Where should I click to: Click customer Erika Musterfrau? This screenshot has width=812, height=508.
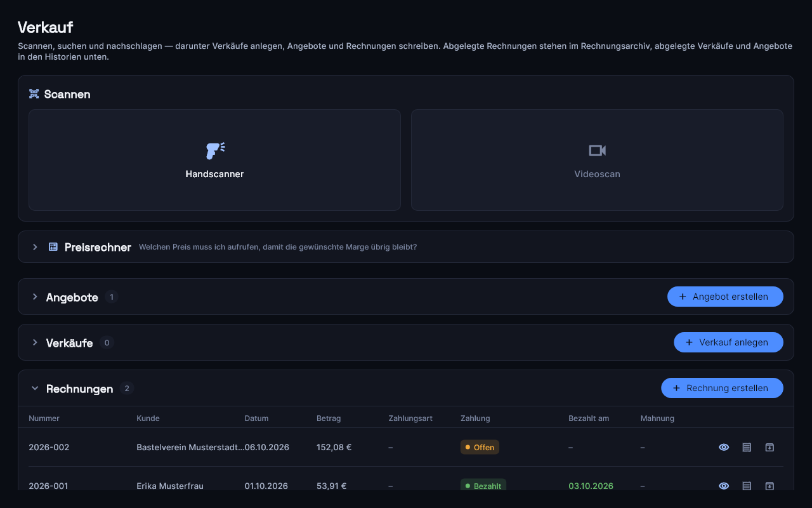point(170,486)
